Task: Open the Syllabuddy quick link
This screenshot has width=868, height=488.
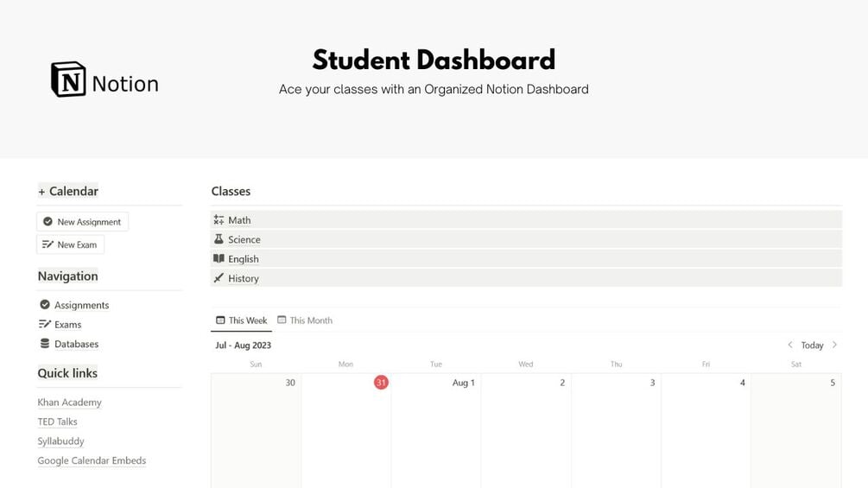Action: click(x=60, y=441)
